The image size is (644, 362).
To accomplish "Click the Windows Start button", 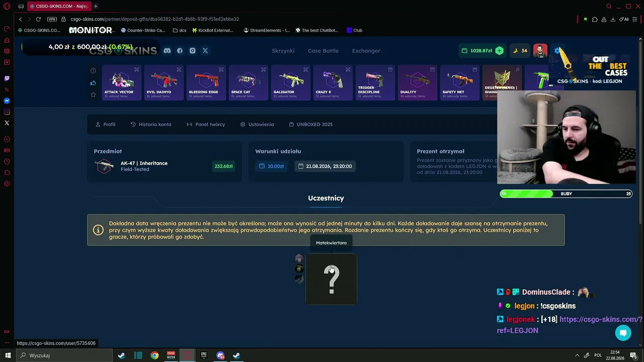I will click(x=8, y=355).
